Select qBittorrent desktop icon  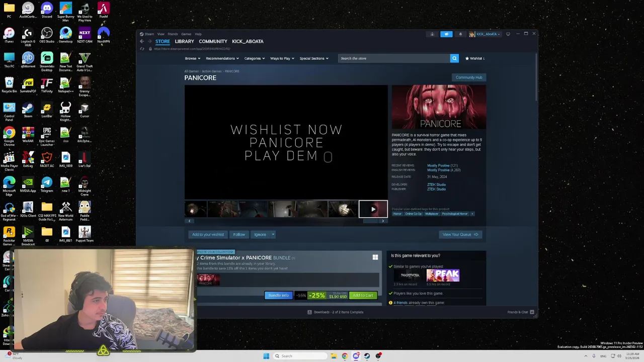(x=28, y=60)
